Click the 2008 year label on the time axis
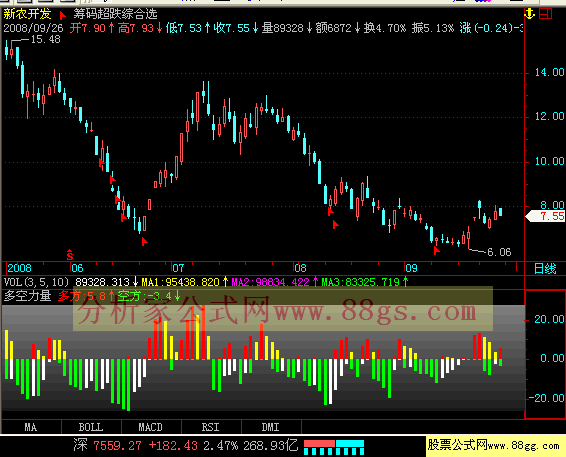 19,268
